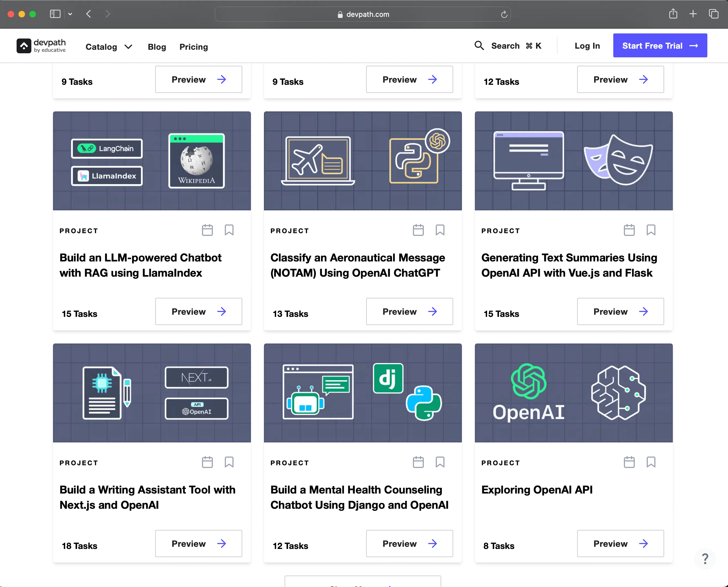
Task: Click the Start Free Trial button
Action: pos(660,45)
